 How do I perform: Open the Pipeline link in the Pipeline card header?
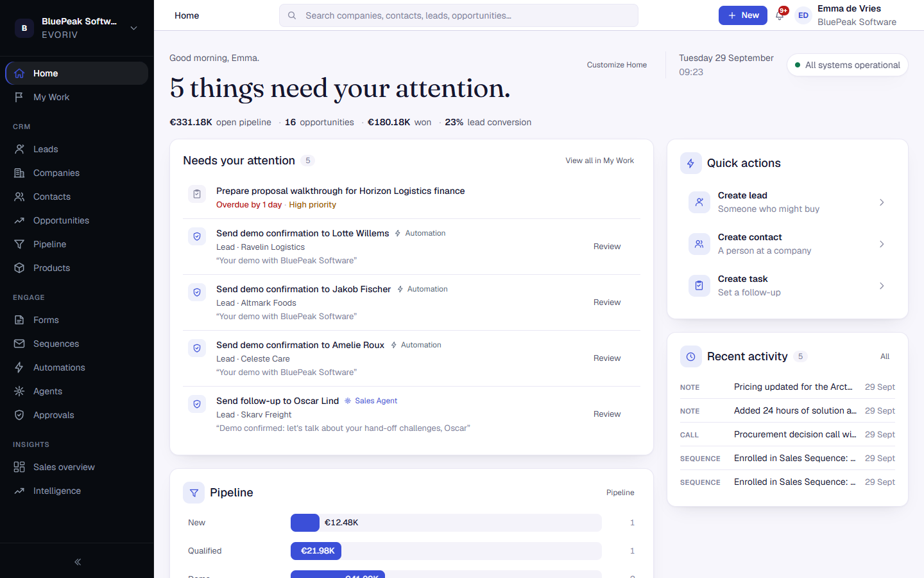tap(620, 493)
